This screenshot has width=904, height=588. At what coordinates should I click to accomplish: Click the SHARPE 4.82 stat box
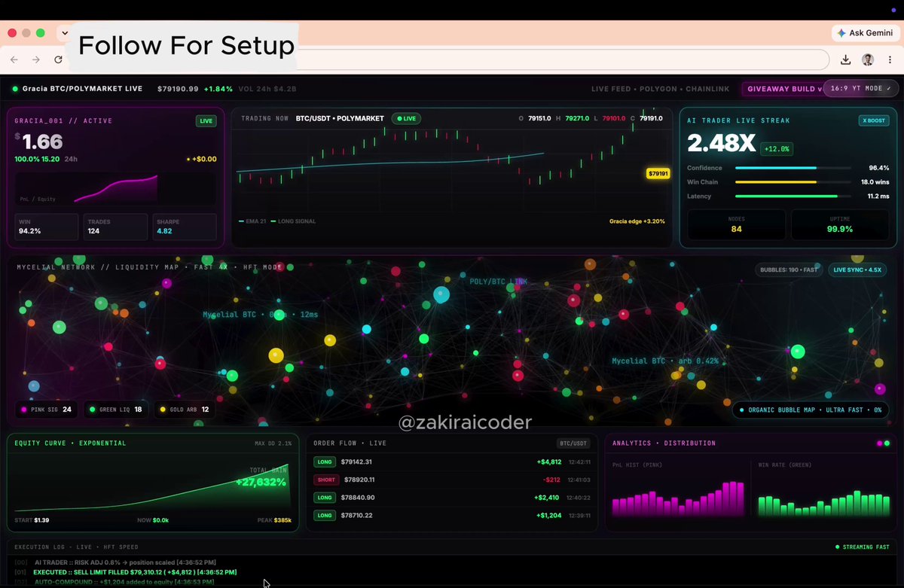(185, 227)
